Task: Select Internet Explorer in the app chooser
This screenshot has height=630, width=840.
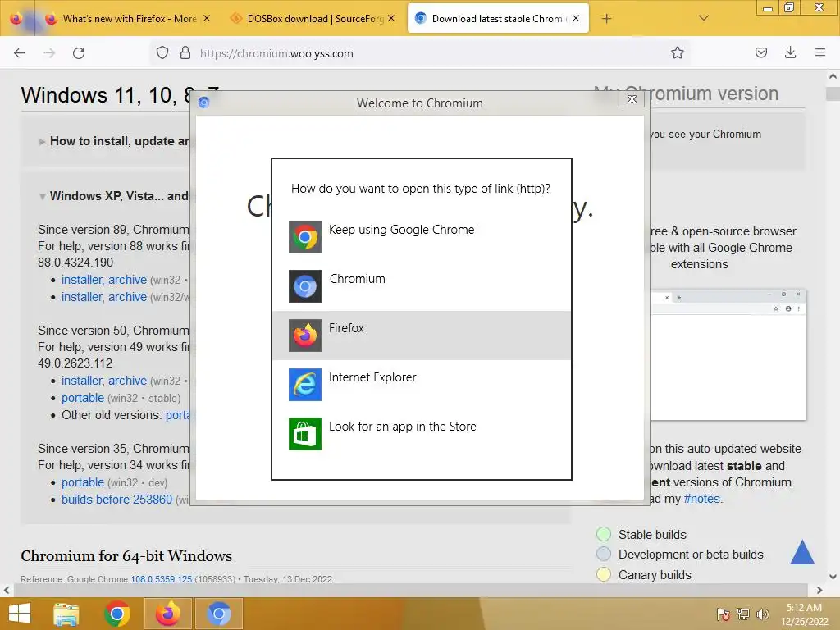Action: [x=422, y=385]
